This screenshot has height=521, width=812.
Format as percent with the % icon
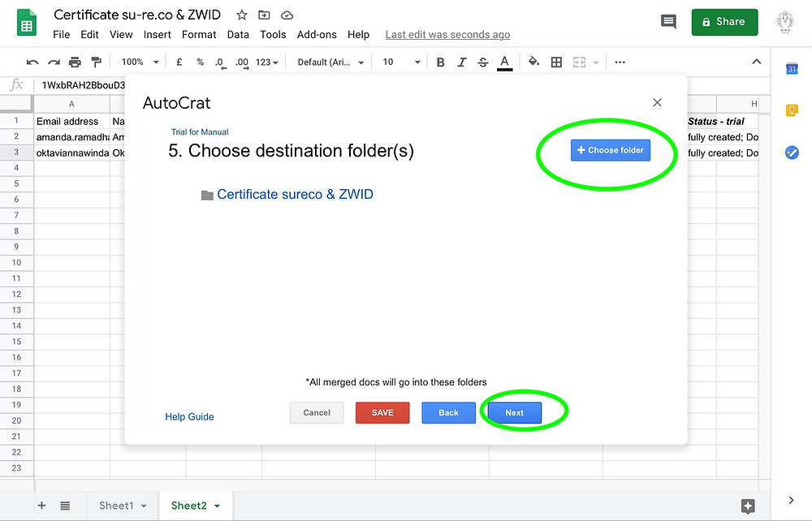click(200, 62)
